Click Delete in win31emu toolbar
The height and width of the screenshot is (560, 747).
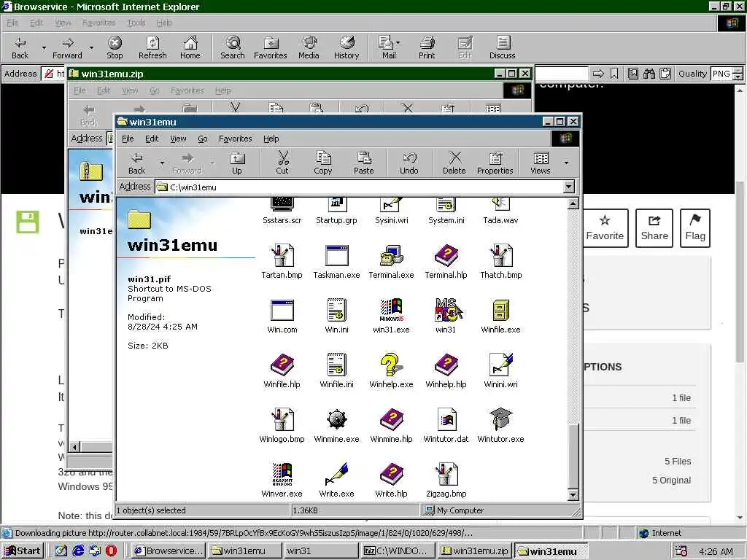point(454,163)
